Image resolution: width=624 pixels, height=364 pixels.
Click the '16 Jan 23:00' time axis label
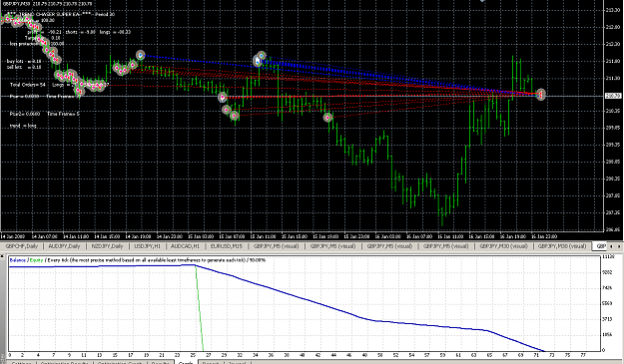543,236
